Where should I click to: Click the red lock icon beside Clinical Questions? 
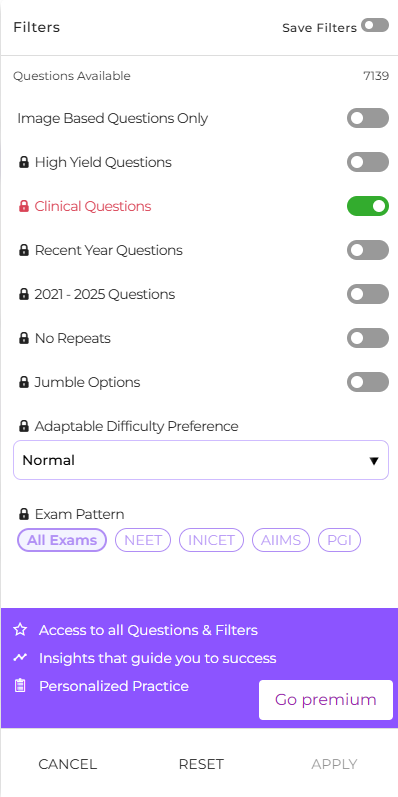coord(23,206)
